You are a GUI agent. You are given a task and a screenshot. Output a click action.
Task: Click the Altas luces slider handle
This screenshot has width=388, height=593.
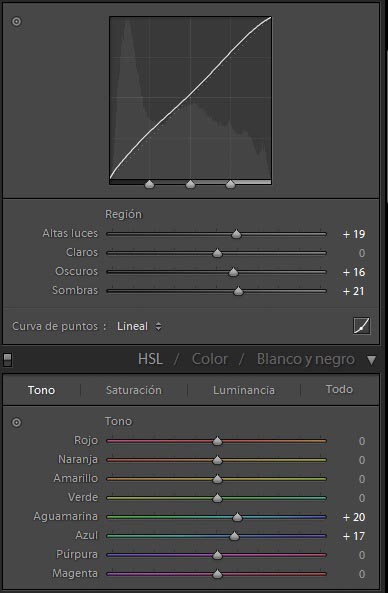pos(236,234)
